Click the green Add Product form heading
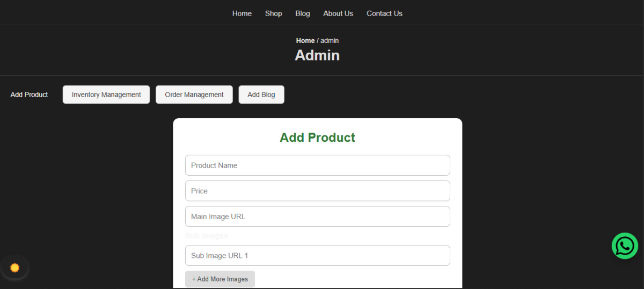The height and width of the screenshot is (289, 644). 317,138
